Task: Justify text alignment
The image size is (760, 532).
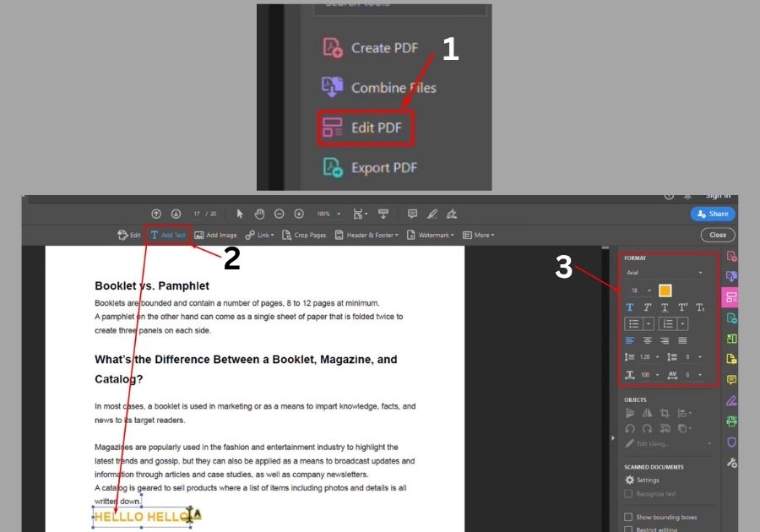Action: 682,340
